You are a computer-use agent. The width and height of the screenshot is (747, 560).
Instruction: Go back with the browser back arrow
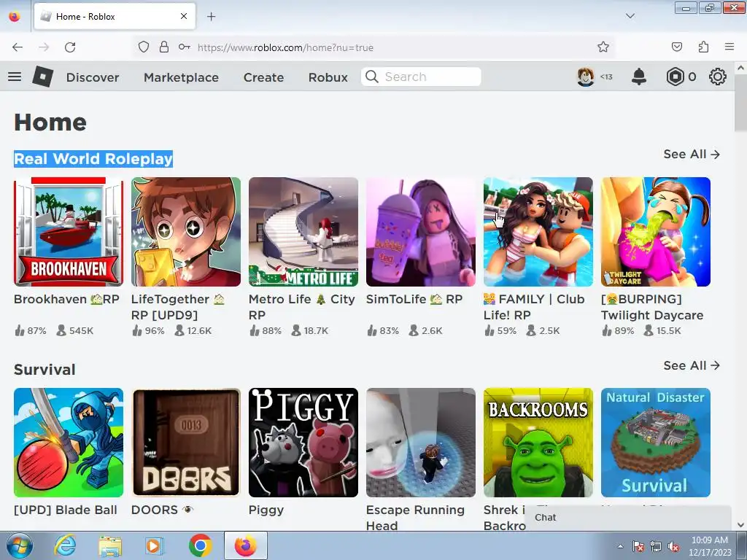click(x=18, y=47)
